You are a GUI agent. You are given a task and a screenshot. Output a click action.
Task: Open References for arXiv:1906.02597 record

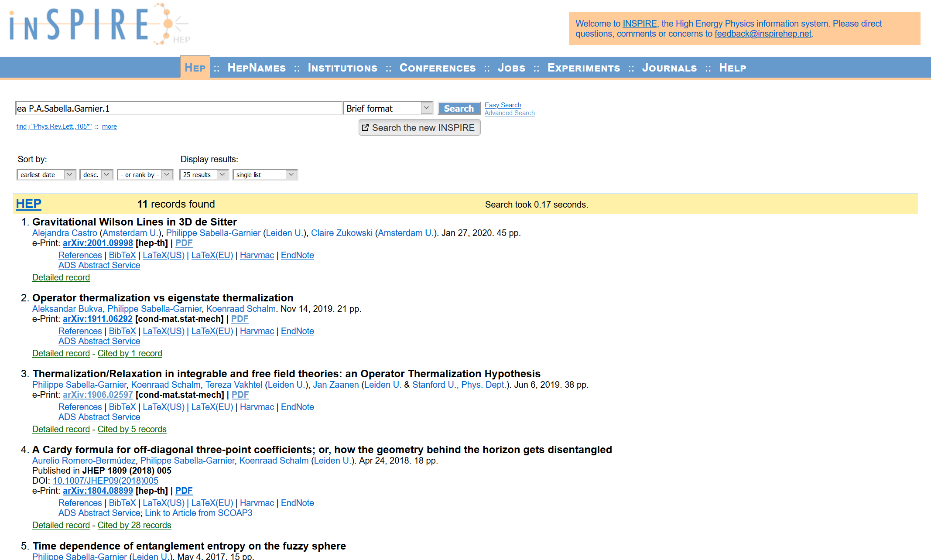(80, 407)
